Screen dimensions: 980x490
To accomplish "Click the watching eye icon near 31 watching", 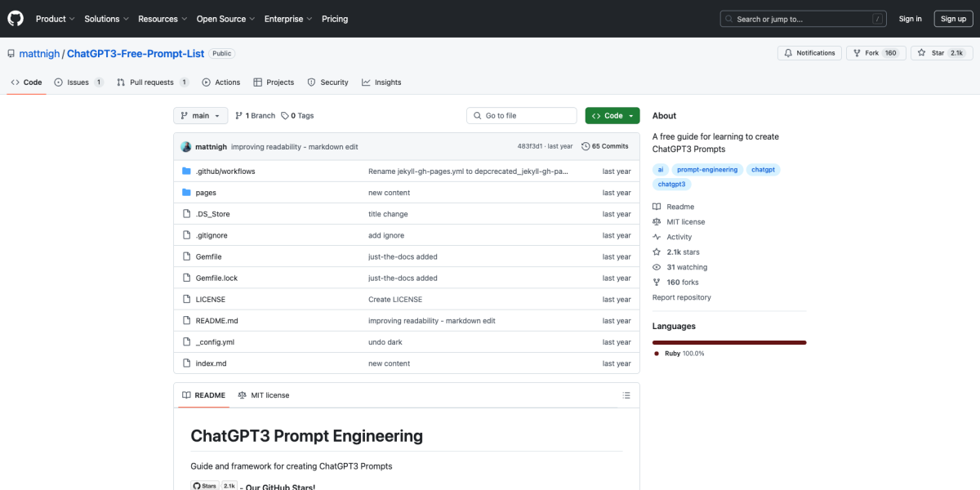I will 657,266.
